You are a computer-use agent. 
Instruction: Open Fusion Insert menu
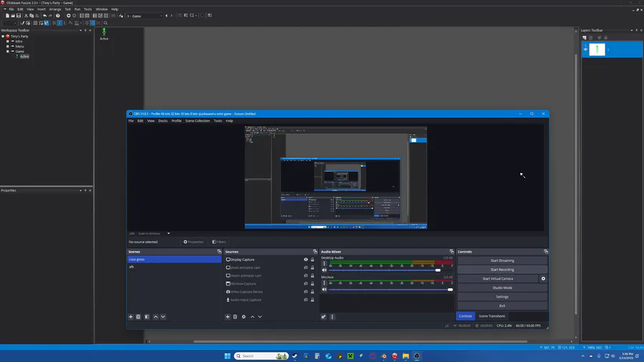(42, 9)
